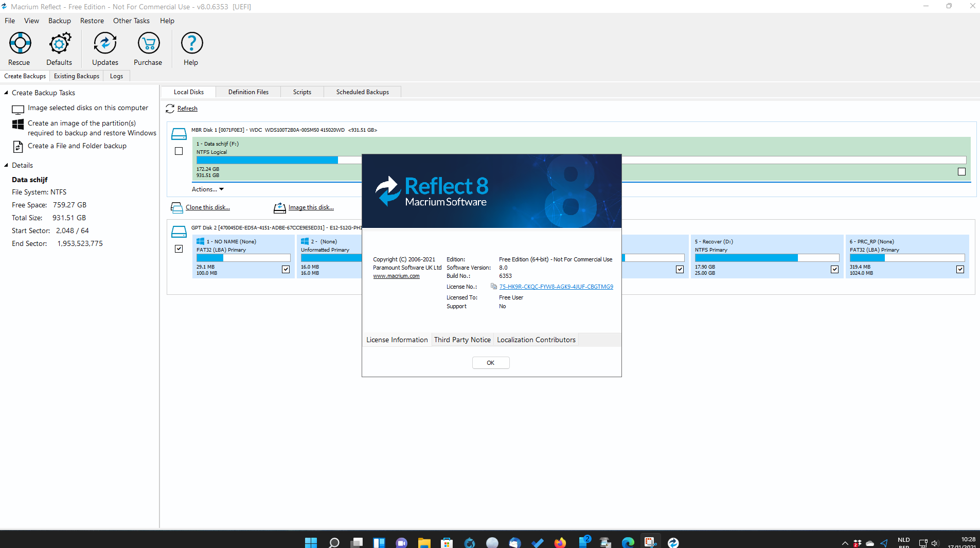
Task: Uncheck the PRC_RP partition checkbox
Action: 960,269
